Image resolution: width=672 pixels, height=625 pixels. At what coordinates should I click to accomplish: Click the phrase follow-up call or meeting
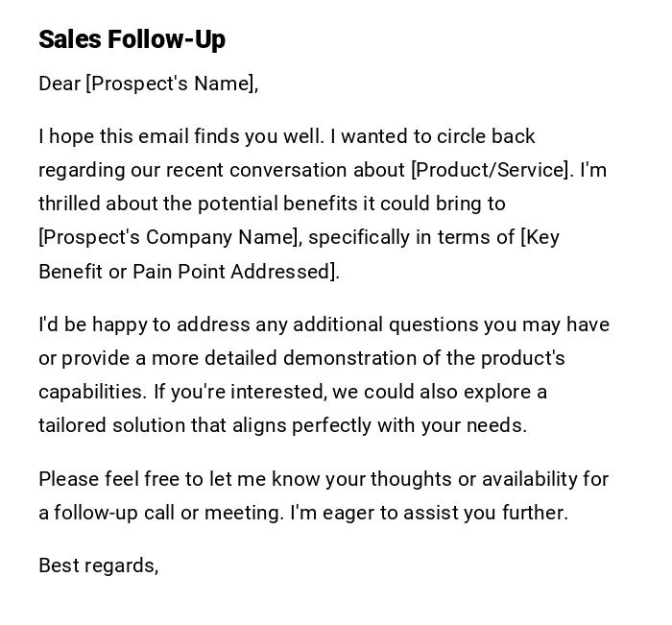pos(167,513)
